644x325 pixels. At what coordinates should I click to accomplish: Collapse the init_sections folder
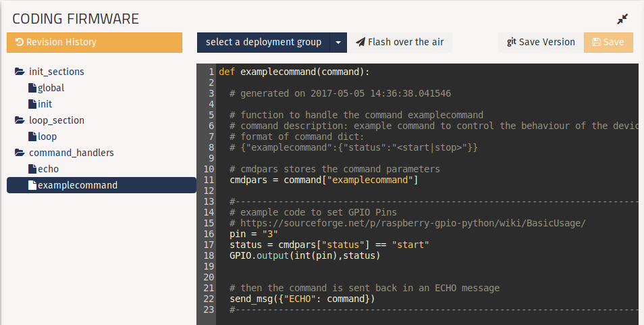point(56,72)
